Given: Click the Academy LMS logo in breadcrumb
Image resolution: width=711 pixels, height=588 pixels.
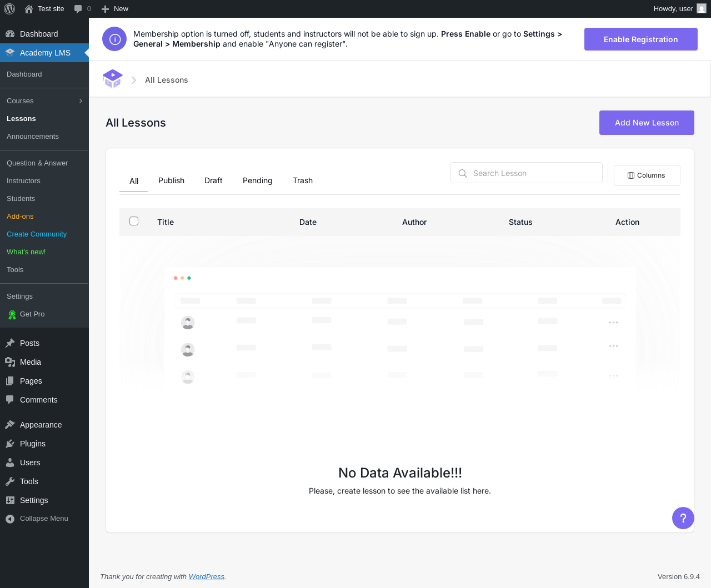Looking at the screenshot, I should click(113, 79).
